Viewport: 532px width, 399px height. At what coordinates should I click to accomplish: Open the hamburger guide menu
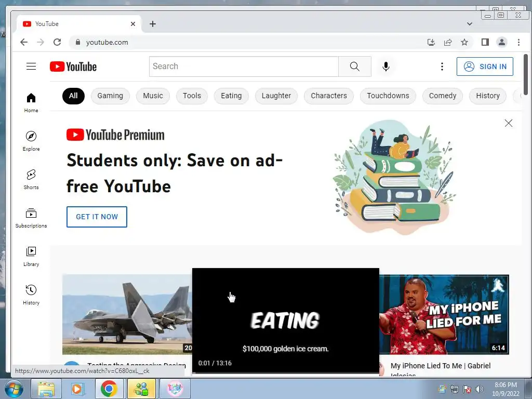pyautogui.click(x=31, y=66)
